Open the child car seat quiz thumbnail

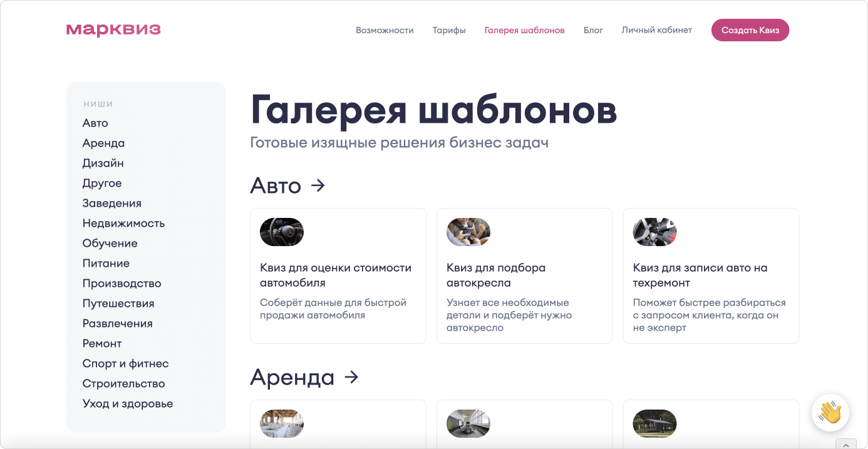[468, 232]
